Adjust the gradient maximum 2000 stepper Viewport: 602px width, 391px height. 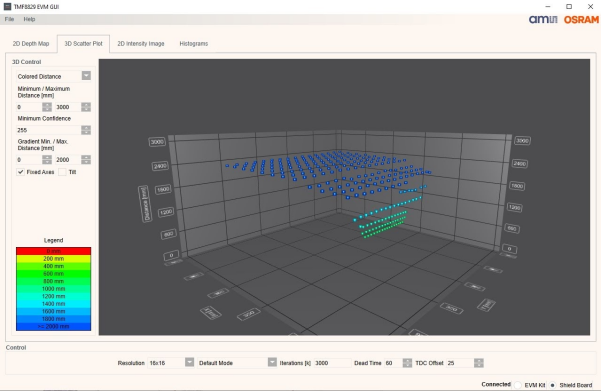click(86, 160)
